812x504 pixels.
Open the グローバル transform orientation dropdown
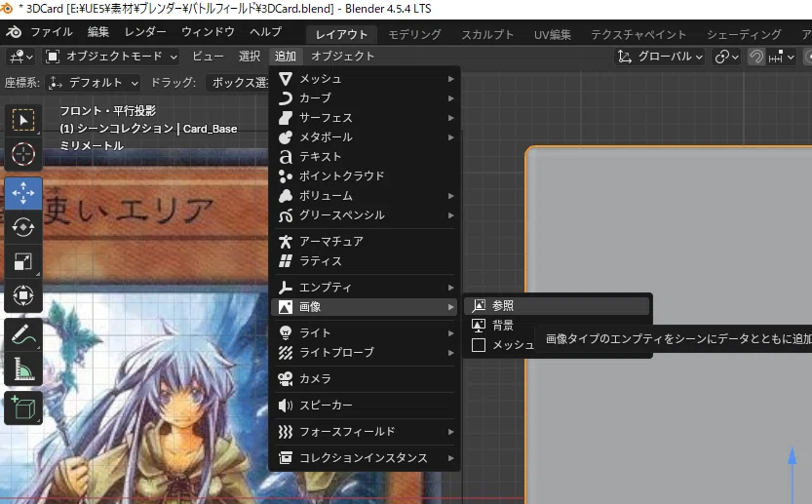(660, 57)
